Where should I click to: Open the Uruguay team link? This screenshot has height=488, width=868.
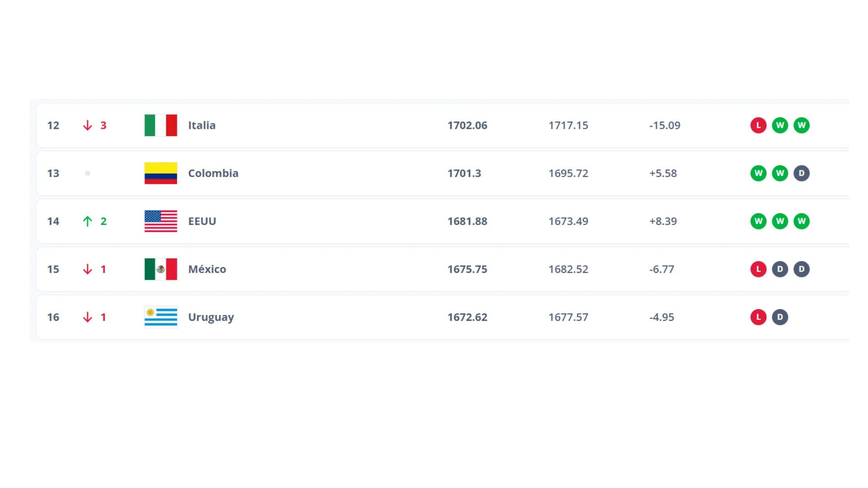[211, 317]
